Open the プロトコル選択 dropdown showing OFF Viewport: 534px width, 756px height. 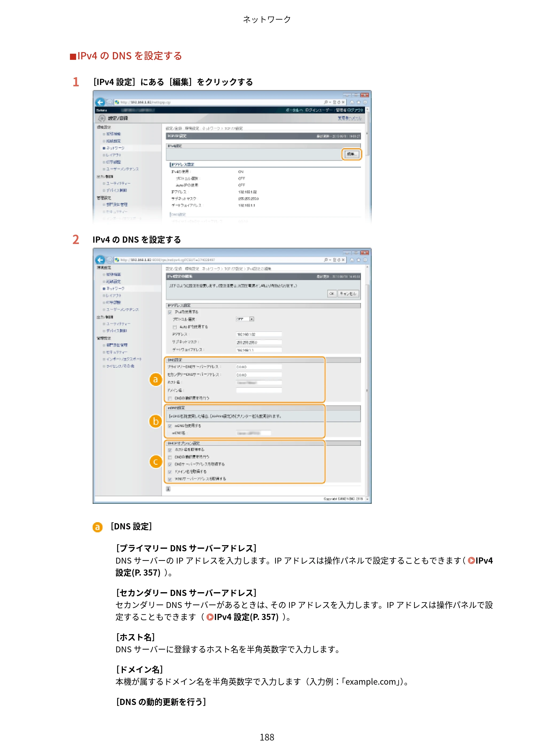(245, 319)
